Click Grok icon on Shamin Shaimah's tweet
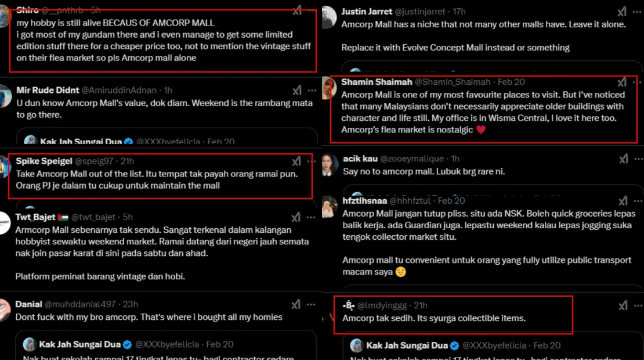This screenshot has width=644, height=360. pyautogui.click(x=622, y=82)
